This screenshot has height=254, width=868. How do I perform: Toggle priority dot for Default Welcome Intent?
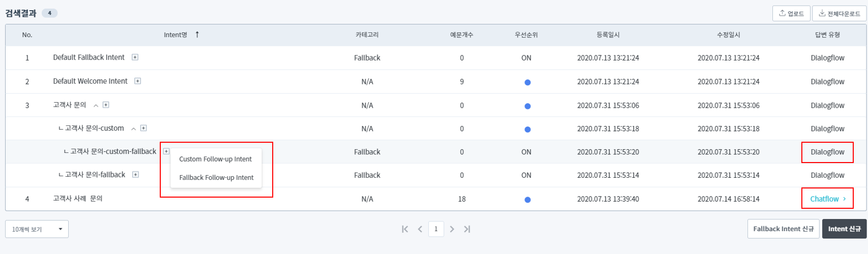click(527, 82)
